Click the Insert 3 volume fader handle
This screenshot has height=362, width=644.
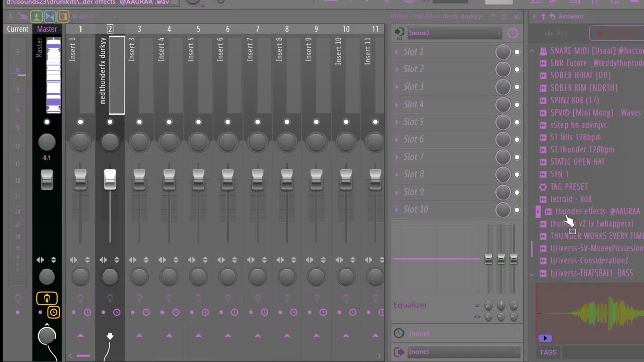pos(139,179)
